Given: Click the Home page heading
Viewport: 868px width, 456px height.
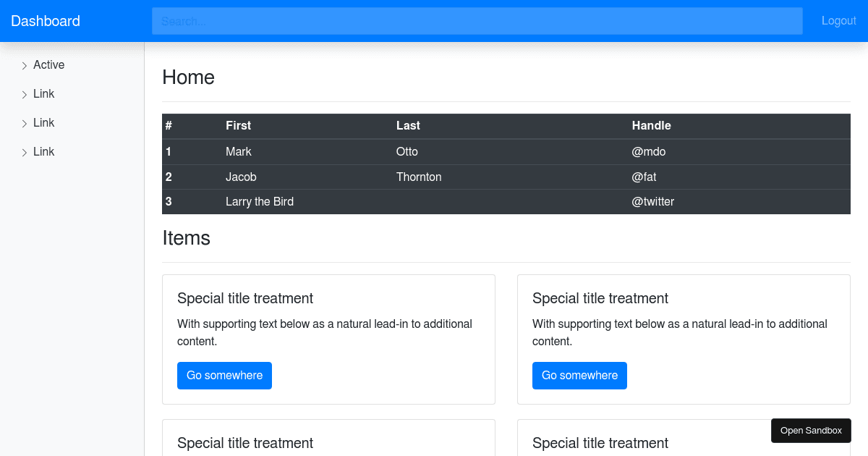Looking at the screenshot, I should [x=188, y=77].
